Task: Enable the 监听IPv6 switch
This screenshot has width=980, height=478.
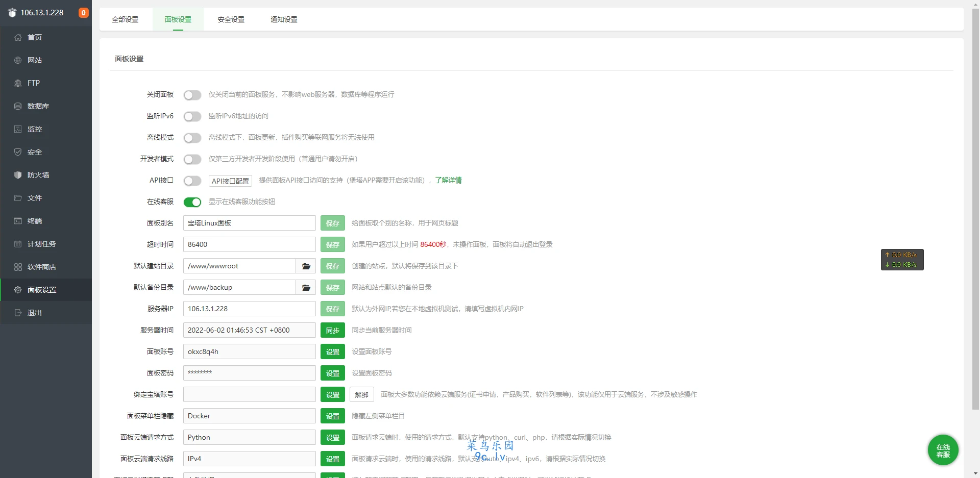Action: click(x=192, y=116)
